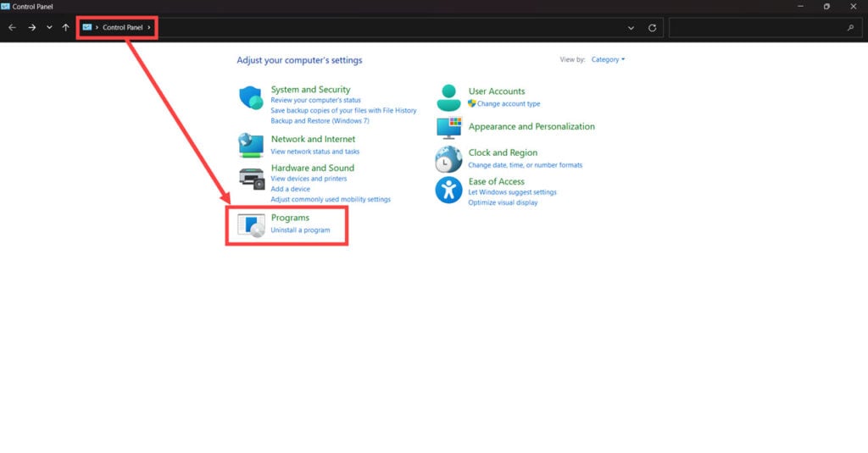Expand the address bar history dropdown
Viewport: 868px width, 453px height.
click(x=631, y=28)
